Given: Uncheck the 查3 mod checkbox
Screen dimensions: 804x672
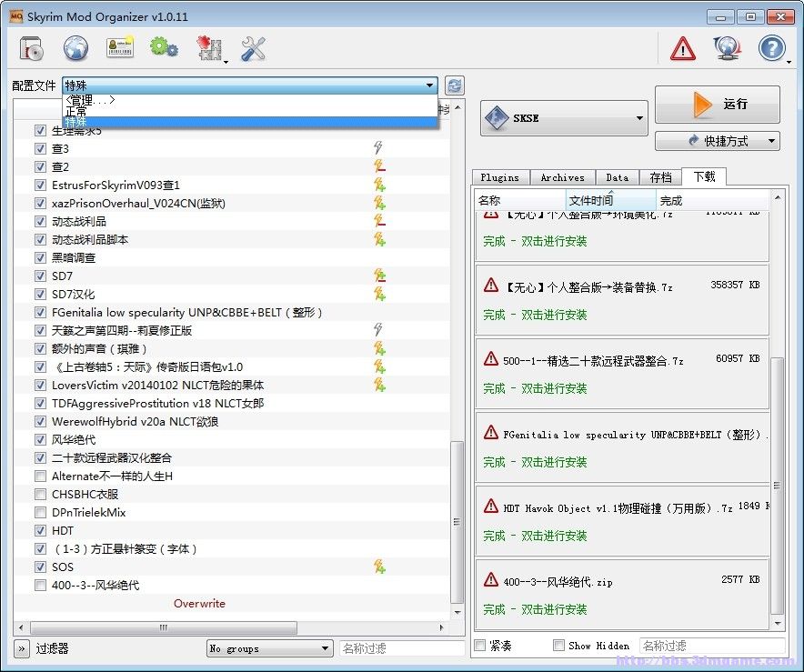Looking at the screenshot, I should click(x=40, y=148).
